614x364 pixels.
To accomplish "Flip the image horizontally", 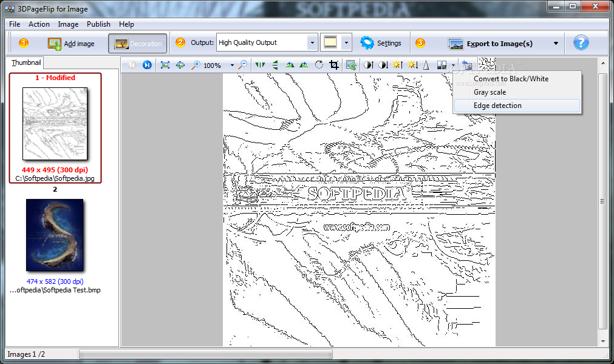I will coord(260,65).
